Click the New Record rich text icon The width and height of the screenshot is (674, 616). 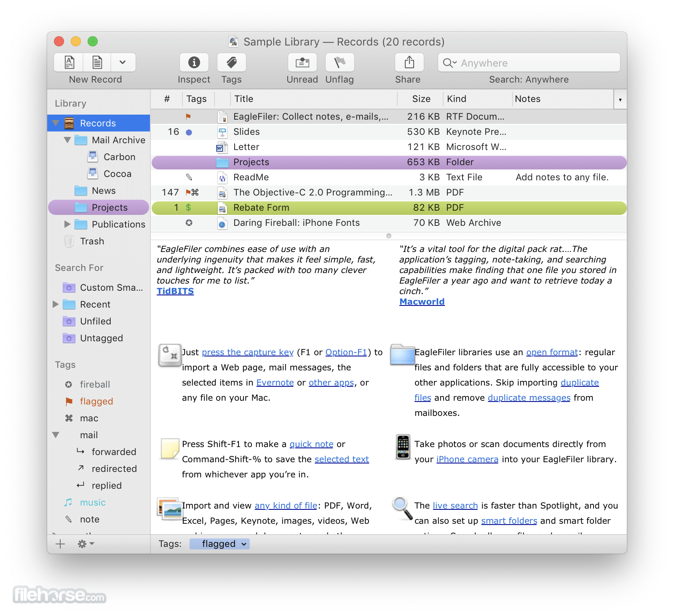pyautogui.click(x=69, y=62)
